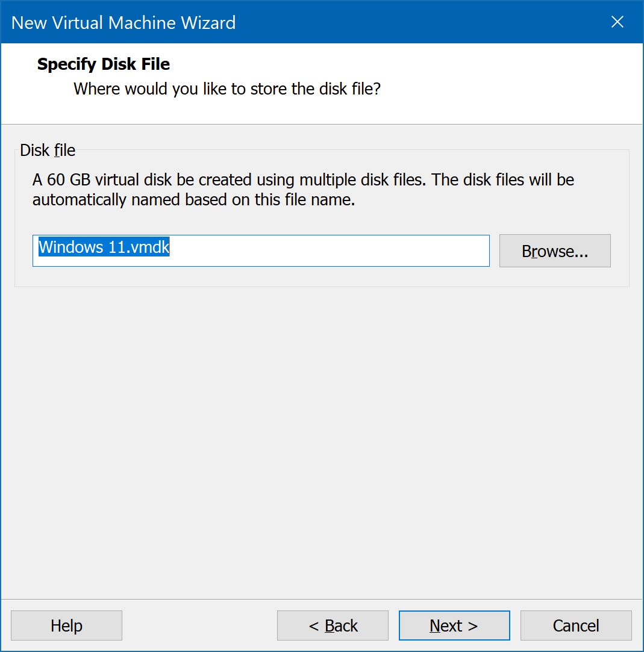Image resolution: width=644 pixels, height=652 pixels.
Task: Click the 'Specify Disk File' heading
Action: (x=104, y=64)
